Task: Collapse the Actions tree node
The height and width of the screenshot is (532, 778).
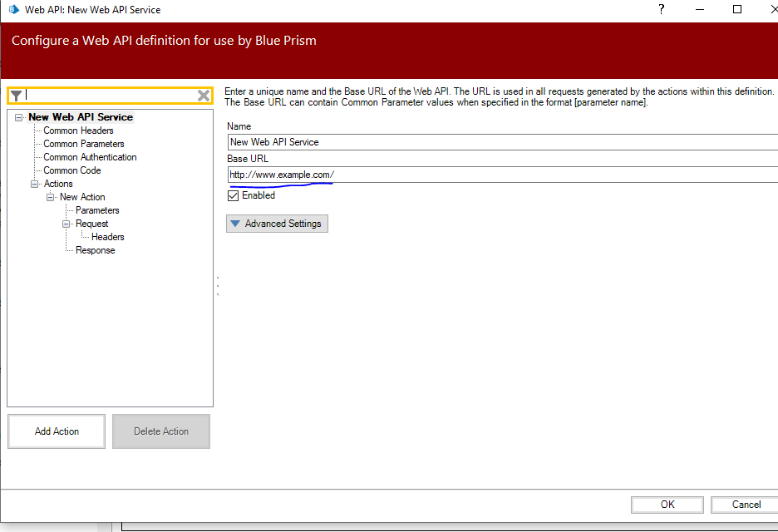Action: point(35,184)
